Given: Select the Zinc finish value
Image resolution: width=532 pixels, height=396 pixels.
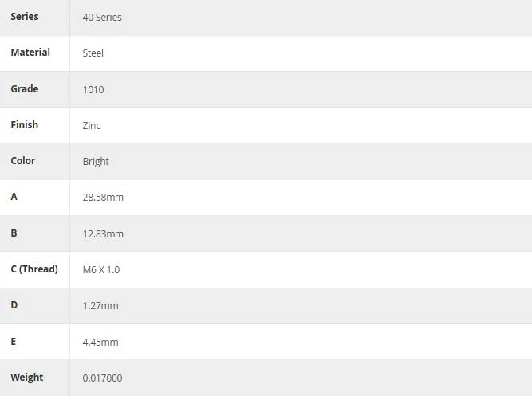Looking at the screenshot, I should tap(92, 125).
